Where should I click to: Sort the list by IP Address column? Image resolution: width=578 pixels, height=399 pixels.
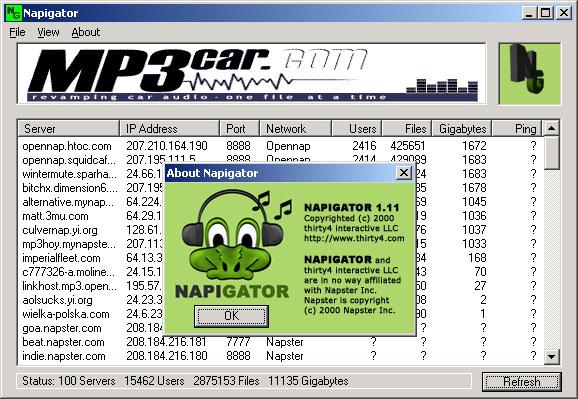click(170, 129)
